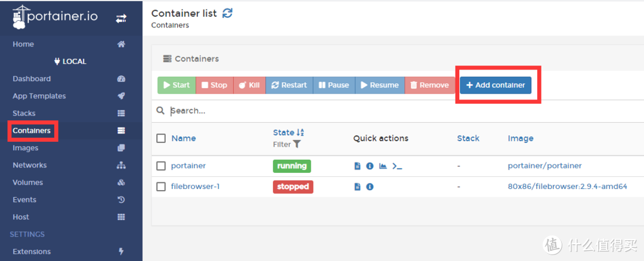Screen dimensions: 644x261
Task: Toggle the sidebar collapse arrows icon
Action: pos(121,18)
